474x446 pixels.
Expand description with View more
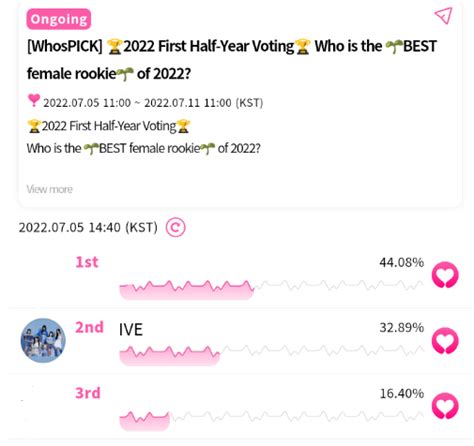click(x=50, y=189)
